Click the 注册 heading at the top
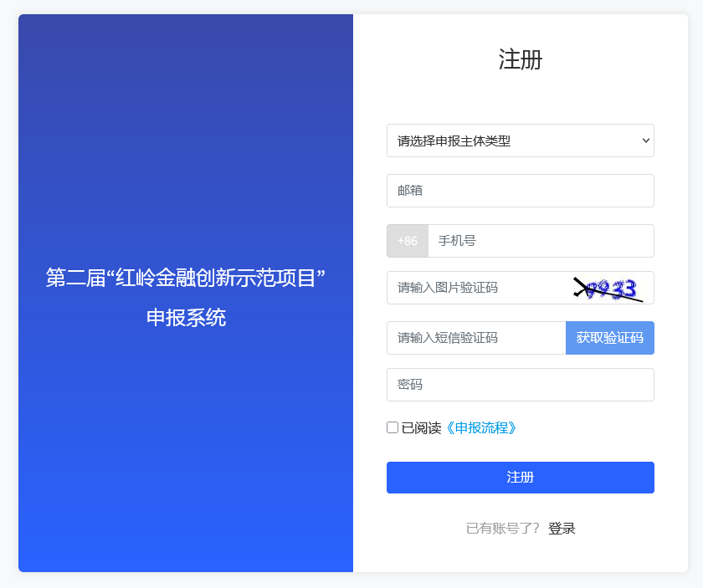Image resolution: width=703 pixels, height=588 pixels. pos(520,60)
